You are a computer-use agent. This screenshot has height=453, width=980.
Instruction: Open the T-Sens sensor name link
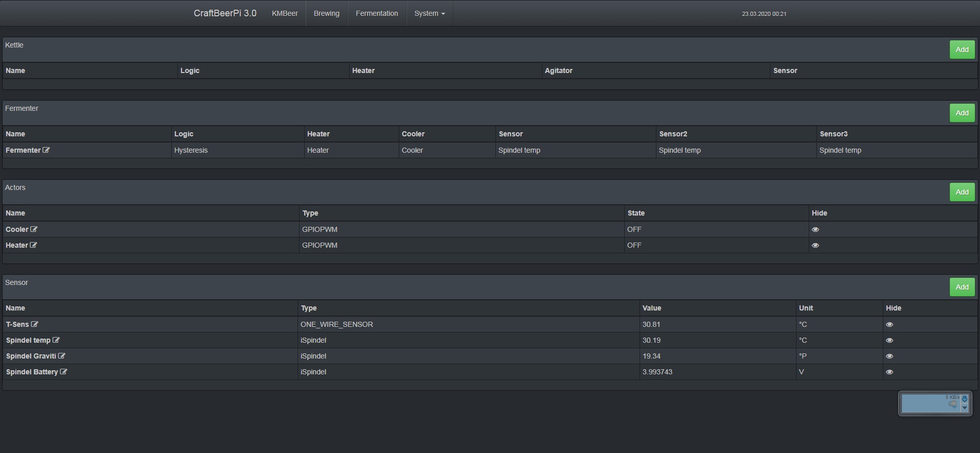[17, 324]
